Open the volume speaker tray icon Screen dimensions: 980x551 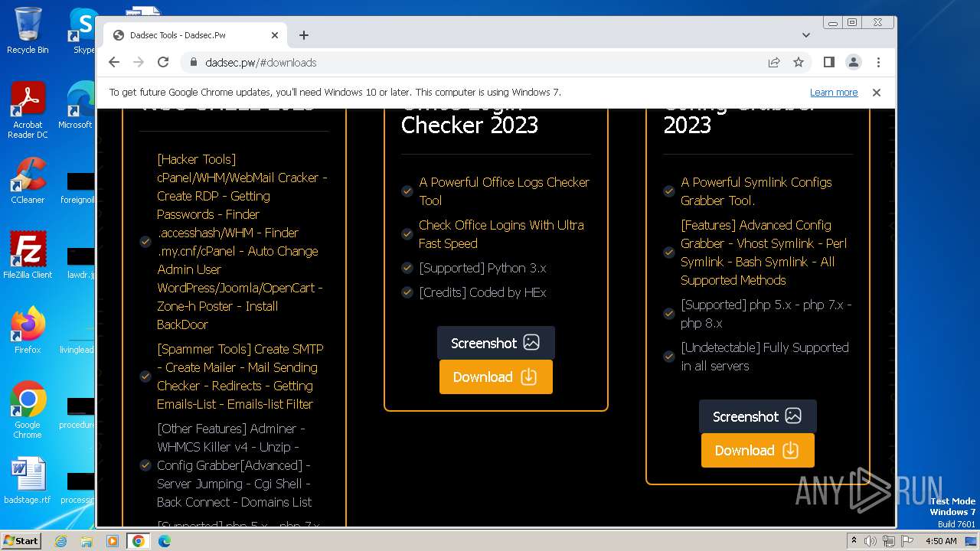click(x=871, y=541)
